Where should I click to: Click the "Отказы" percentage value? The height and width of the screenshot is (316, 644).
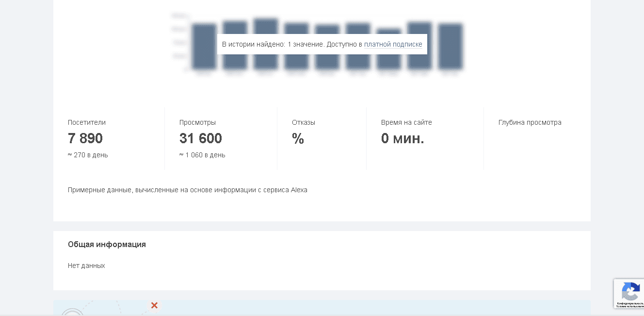coord(298,139)
